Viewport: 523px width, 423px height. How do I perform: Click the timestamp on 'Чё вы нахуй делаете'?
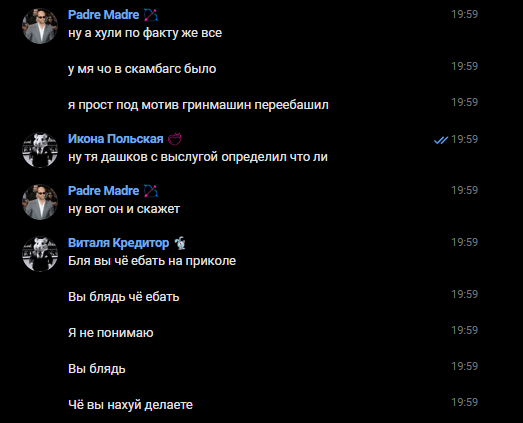pyautogui.click(x=465, y=402)
